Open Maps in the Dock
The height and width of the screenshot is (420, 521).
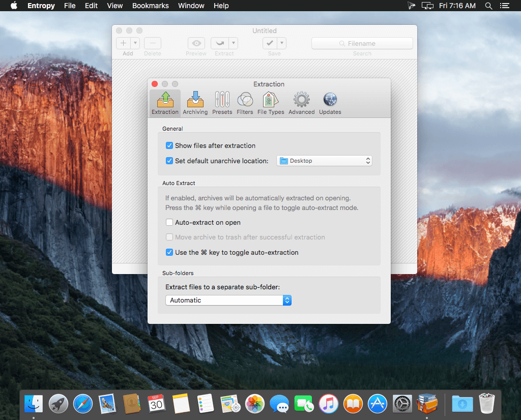[x=230, y=404]
